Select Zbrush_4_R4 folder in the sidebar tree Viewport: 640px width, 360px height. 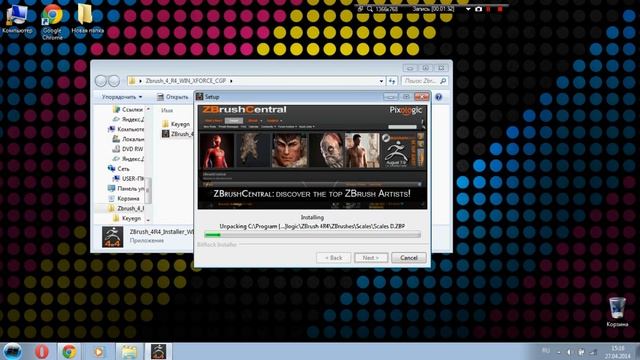point(125,208)
